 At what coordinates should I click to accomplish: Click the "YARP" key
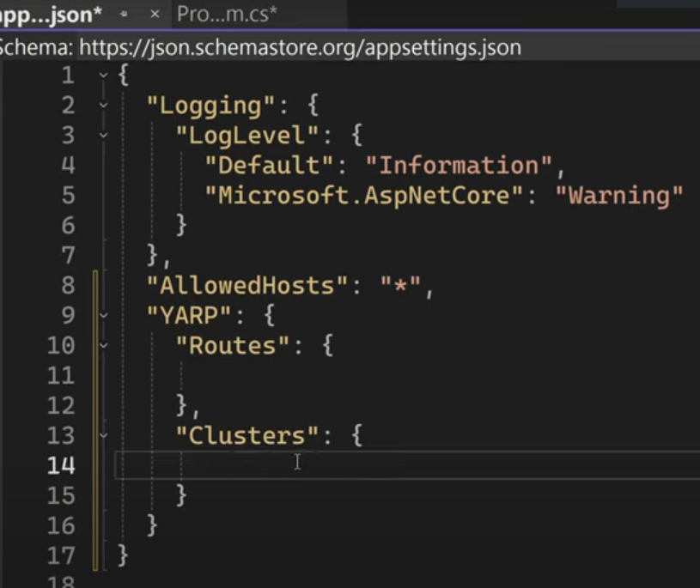click(x=189, y=315)
